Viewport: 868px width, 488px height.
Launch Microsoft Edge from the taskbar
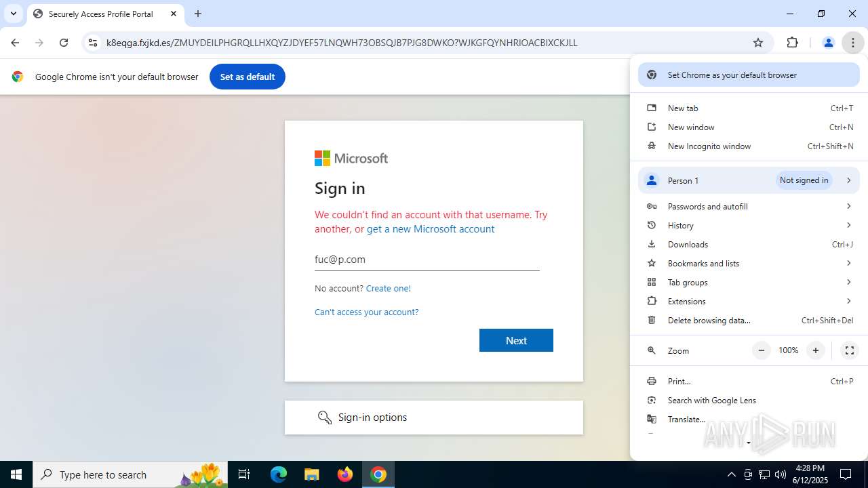pyautogui.click(x=279, y=474)
